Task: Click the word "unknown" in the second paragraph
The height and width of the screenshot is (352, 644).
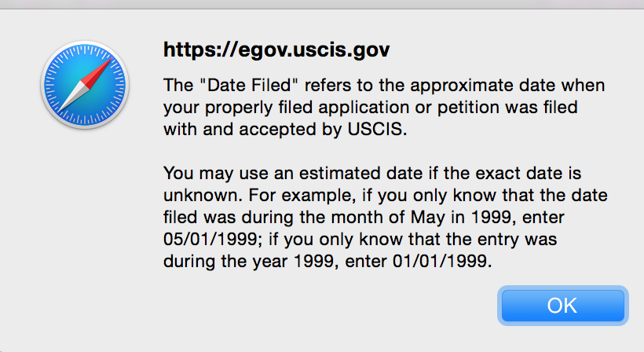Action: pos(200,196)
